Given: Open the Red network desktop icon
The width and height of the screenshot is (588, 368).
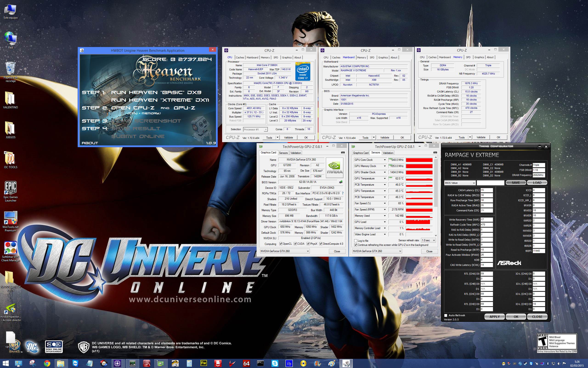Looking at the screenshot, I should tap(10, 40).
